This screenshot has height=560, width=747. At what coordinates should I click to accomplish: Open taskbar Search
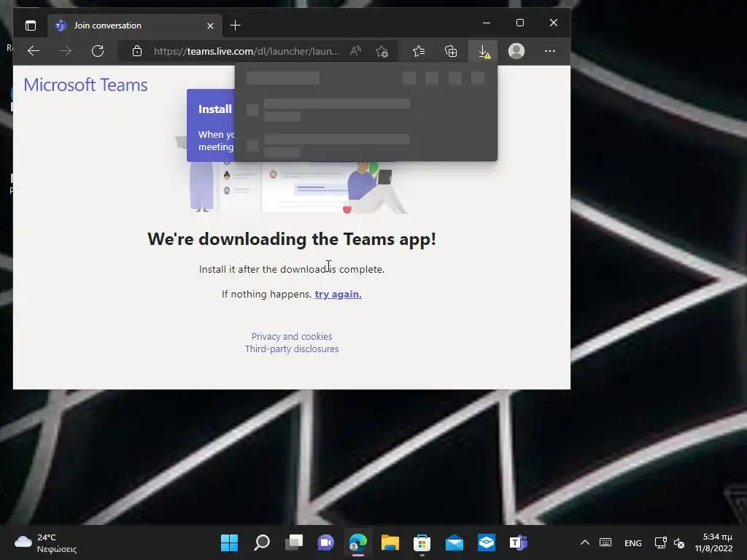(x=262, y=542)
